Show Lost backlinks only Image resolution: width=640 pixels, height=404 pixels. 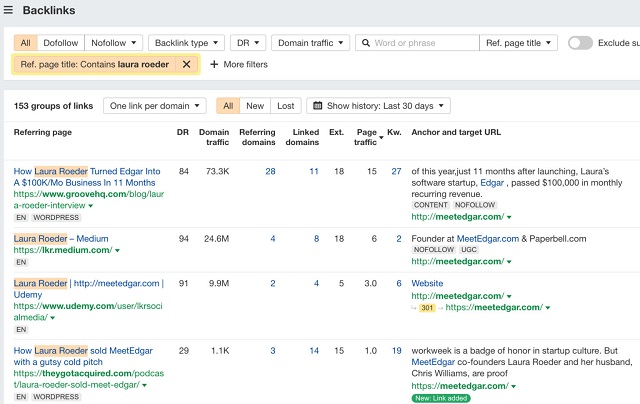pos(286,106)
